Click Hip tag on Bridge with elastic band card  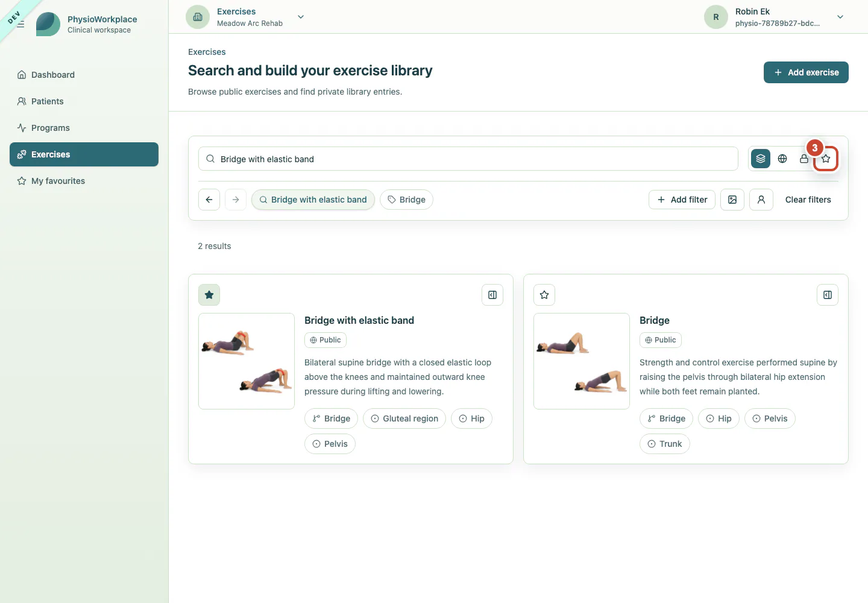pos(471,418)
